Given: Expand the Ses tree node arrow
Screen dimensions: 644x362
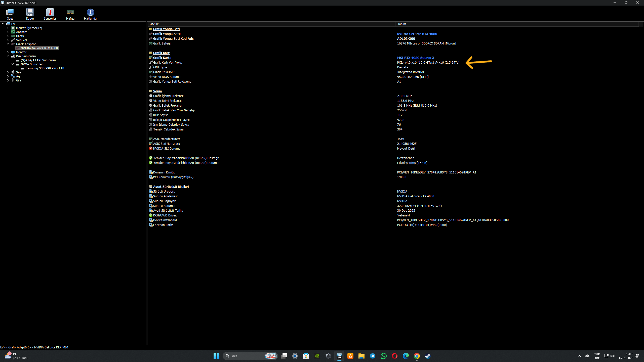Looking at the screenshot, I should click(8, 72).
